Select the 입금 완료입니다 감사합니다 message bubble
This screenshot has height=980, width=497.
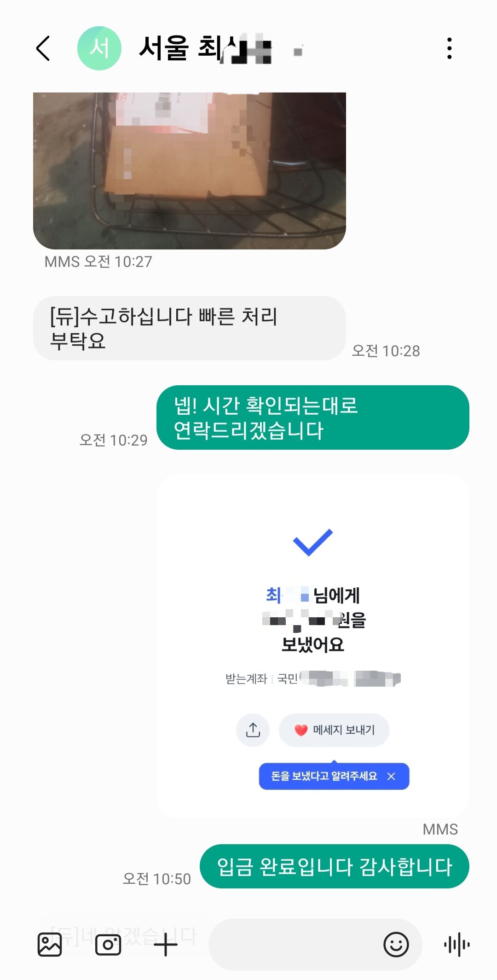pos(335,866)
